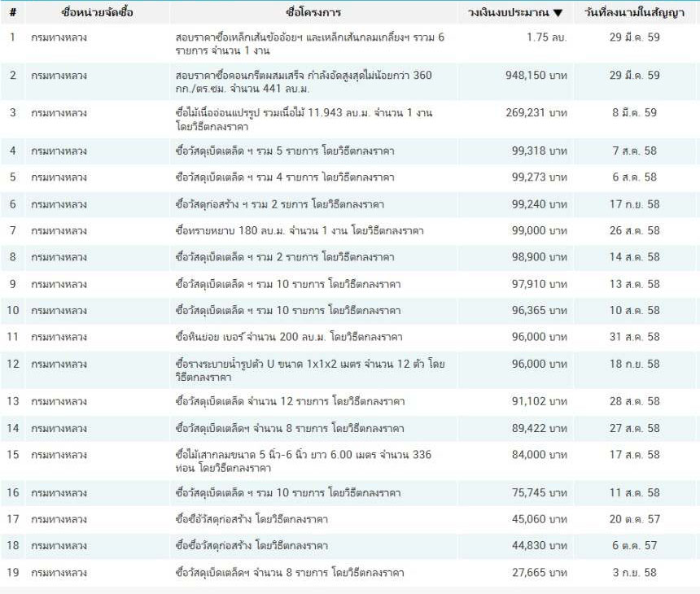The image size is (700, 594).
Task: Open the สอบราคาซื้อเหล็กเส้นข้ออ้อย project in row 1
Action: [x=309, y=44]
